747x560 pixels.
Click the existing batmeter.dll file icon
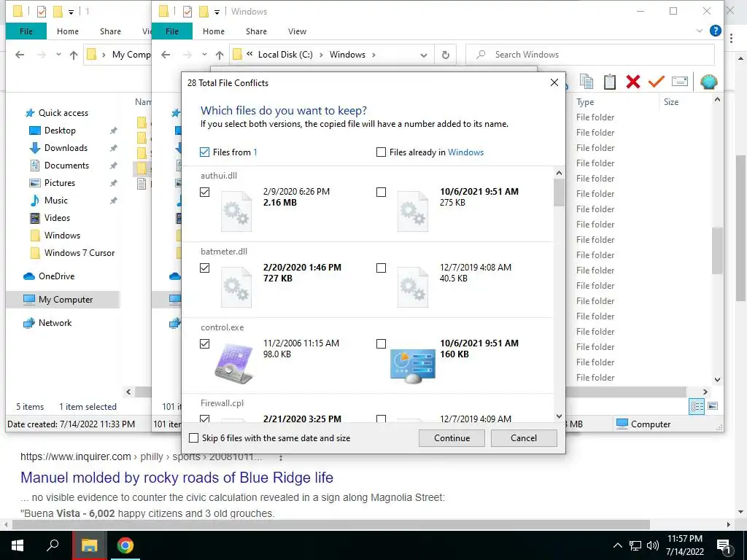[x=413, y=287]
